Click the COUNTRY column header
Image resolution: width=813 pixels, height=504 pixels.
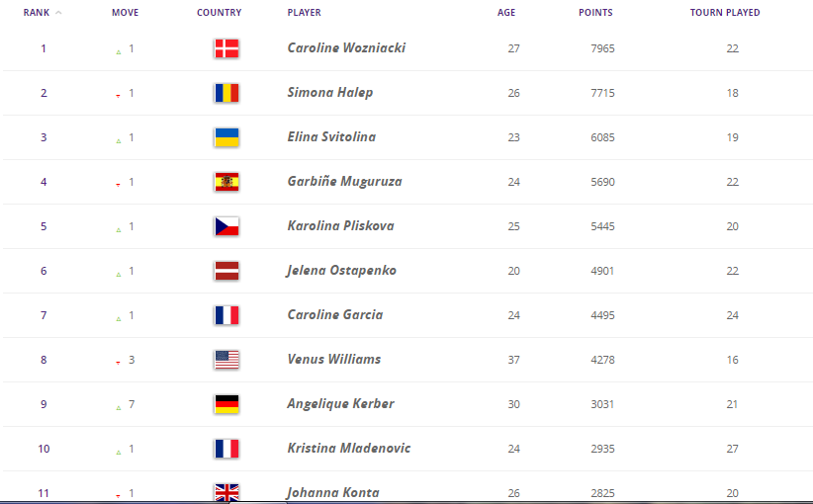(x=219, y=13)
